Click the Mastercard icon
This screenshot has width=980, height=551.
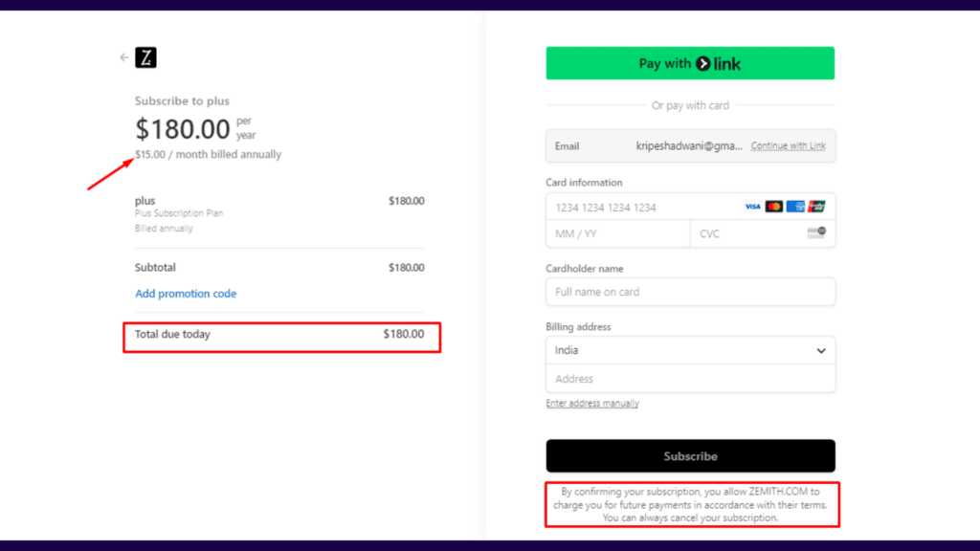pos(773,207)
